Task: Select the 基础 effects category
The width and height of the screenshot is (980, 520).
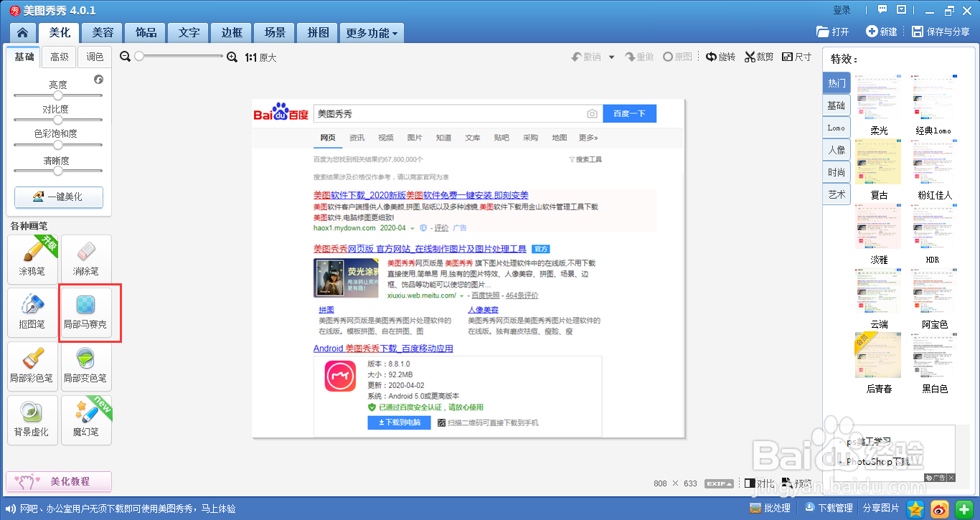Action: pyautogui.click(x=837, y=105)
